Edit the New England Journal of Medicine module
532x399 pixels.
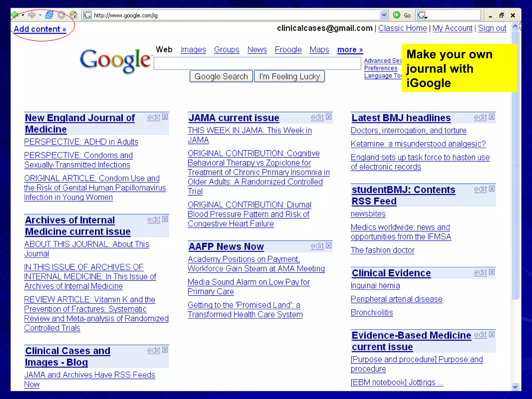pos(154,117)
